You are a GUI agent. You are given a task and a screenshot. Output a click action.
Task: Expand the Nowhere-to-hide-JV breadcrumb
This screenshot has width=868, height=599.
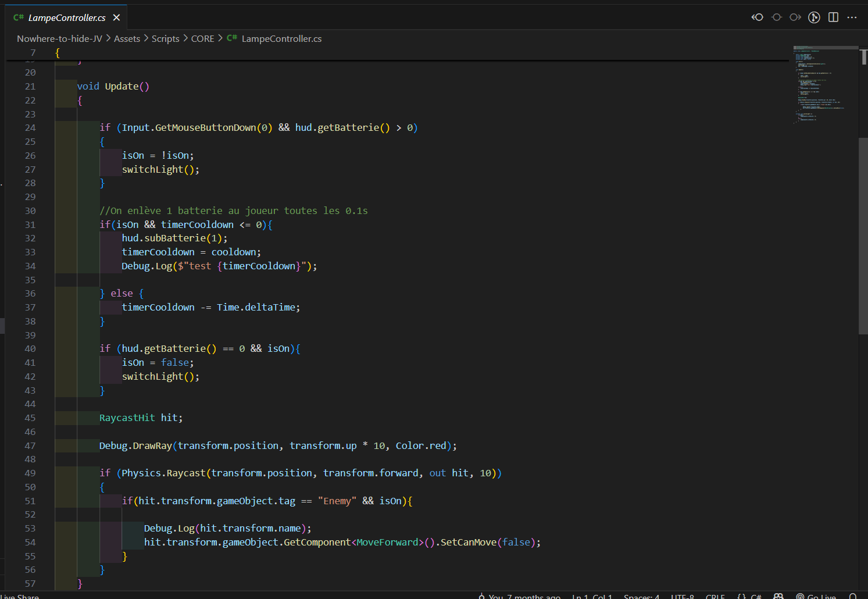[x=59, y=38]
